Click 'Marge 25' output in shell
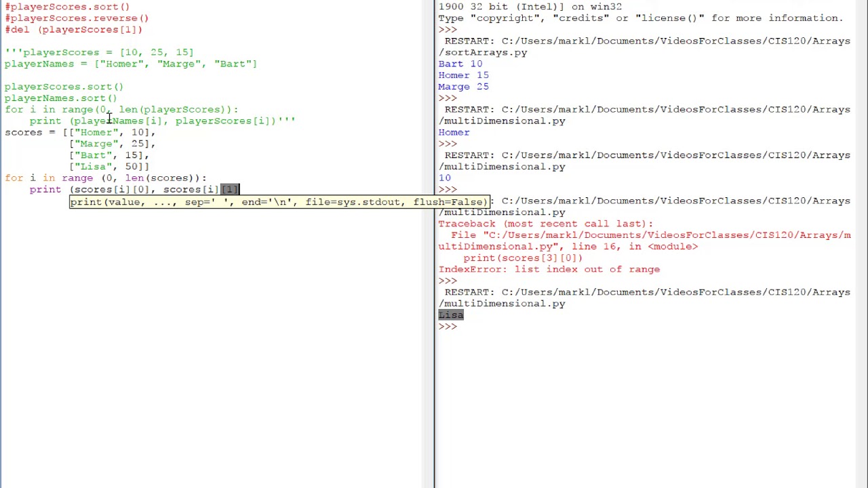Image resolution: width=868 pixels, height=488 pixels. point(463,87)
